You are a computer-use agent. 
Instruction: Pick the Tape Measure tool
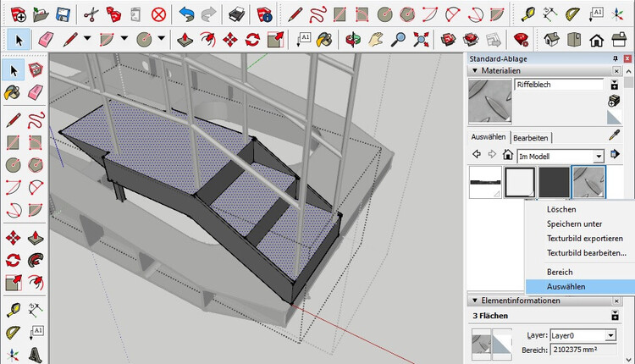click(x=529, y=14)
